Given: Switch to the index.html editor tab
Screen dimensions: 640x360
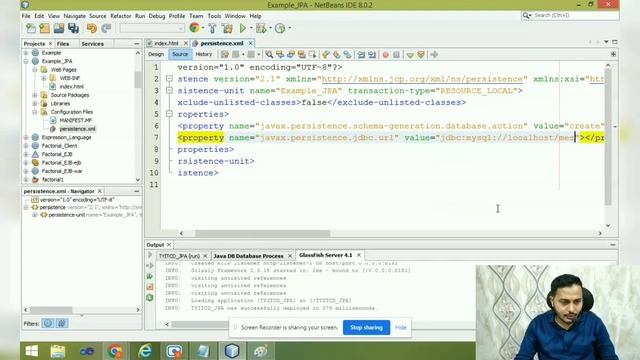Looking at the screenshot, I should [166, 43].
